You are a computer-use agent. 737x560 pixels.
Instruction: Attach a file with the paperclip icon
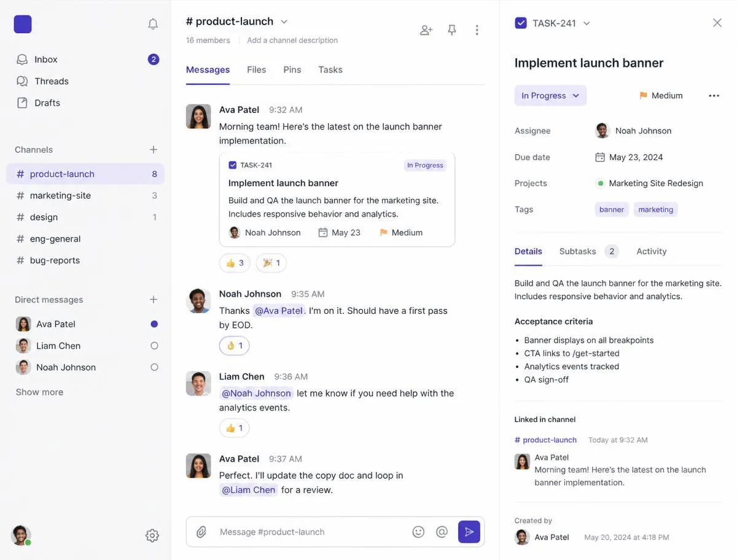(201, 532)
